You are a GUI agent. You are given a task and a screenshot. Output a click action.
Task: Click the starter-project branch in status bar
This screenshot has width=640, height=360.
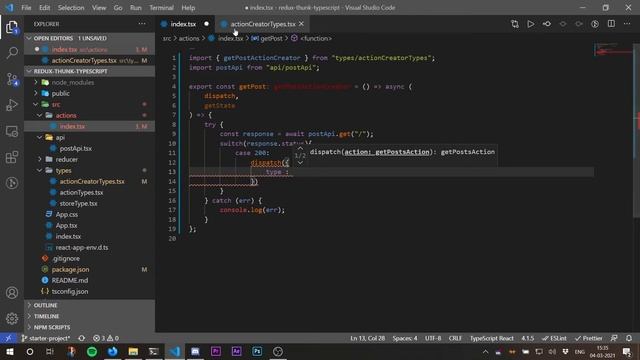(x=46, y=338)
